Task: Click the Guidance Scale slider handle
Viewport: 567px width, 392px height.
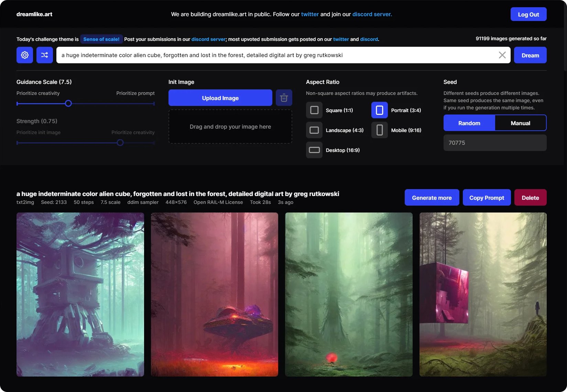Action: [68, 104]
